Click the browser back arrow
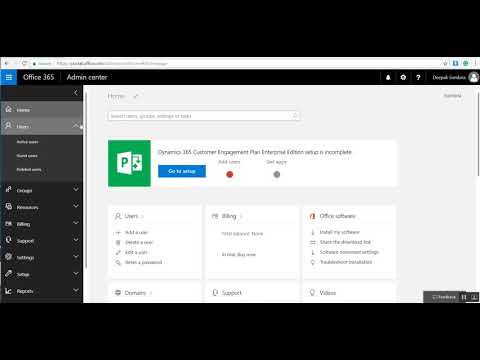 [x=6, y=63]
